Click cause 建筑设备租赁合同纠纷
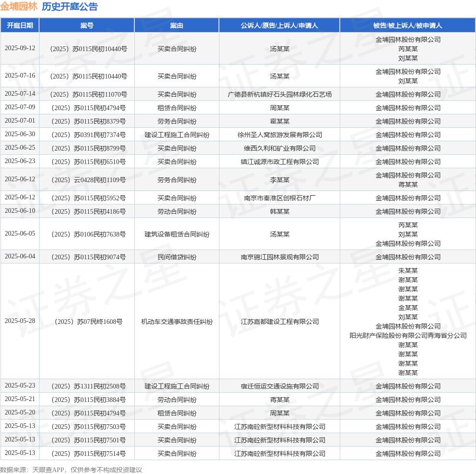Viewport: 476px width, 474px height. click(177, 234)
